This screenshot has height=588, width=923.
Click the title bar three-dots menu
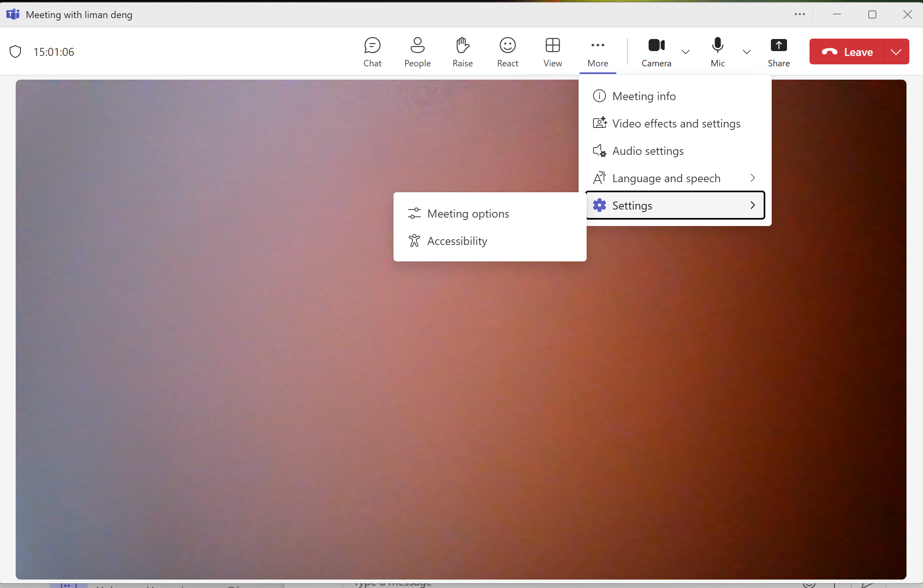click(799, 14)
